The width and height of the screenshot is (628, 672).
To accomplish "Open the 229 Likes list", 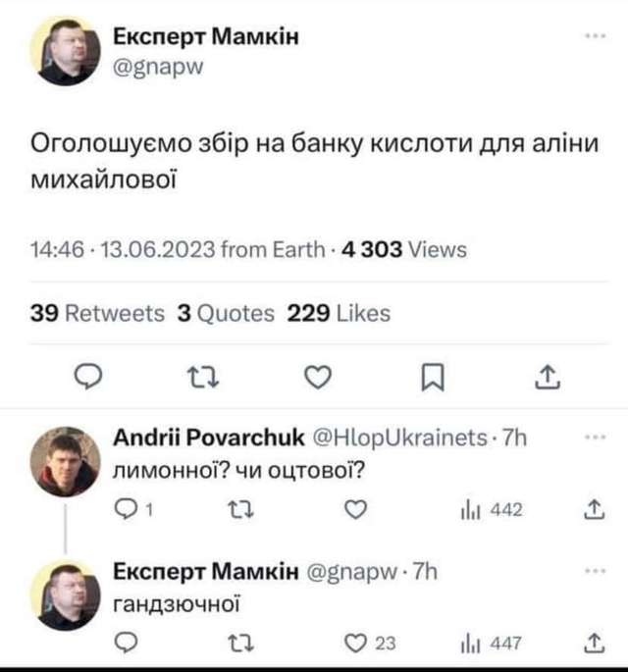I will 339,313.
